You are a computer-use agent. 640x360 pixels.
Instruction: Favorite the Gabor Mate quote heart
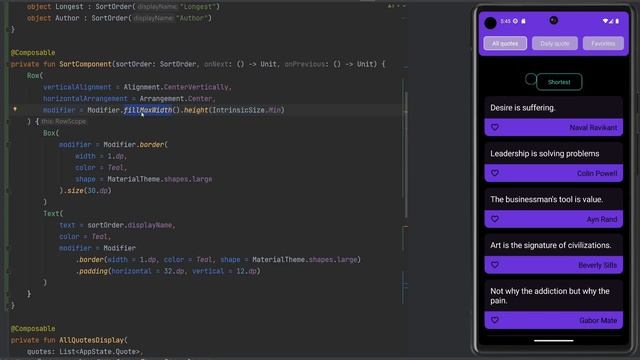[495, 320]
